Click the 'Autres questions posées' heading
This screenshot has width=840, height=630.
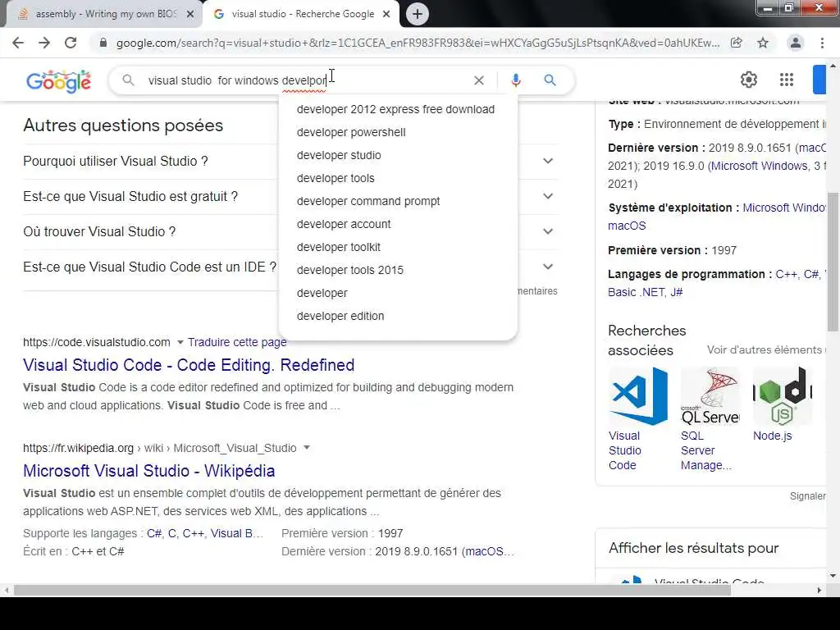pos(123,126)
